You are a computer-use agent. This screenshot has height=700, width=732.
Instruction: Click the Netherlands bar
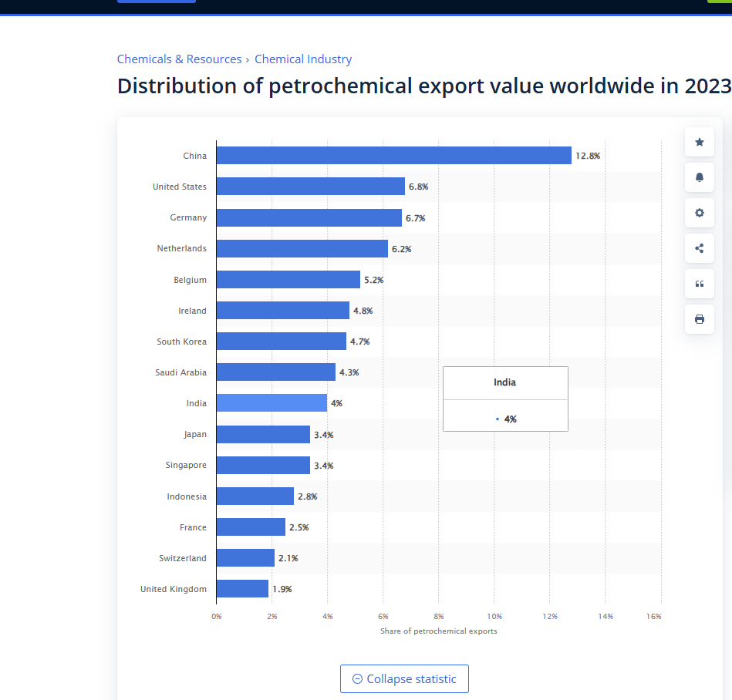click(302, 248)
